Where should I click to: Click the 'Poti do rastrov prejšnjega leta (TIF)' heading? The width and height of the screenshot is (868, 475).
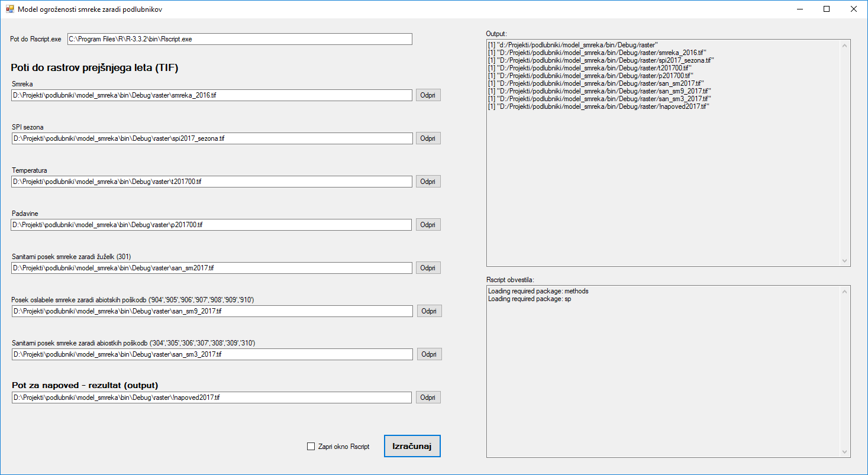point(95,67)
